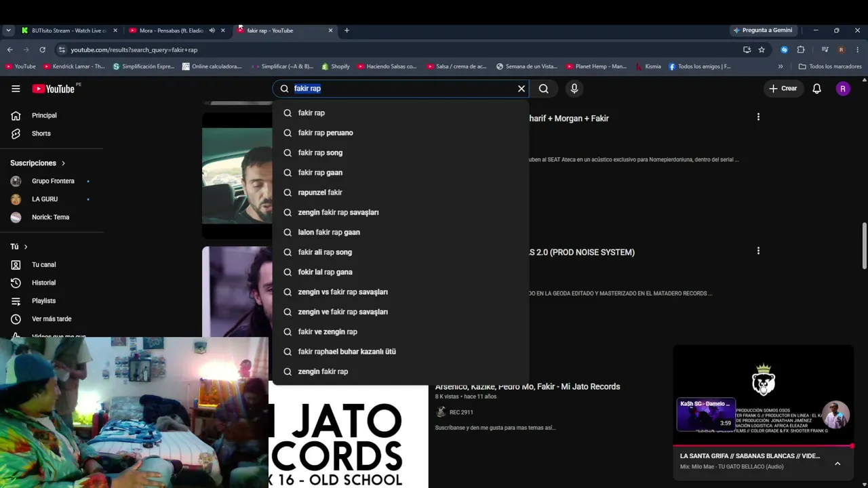Image resolution: width=868 pixels, height=488 pixels.
Task: Pick the 'fakir rap song' suggestion
Action: [x=400, y=152]
